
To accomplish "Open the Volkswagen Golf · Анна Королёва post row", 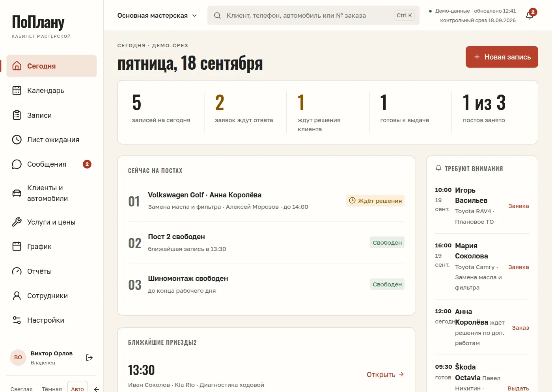I will click(x=266, y=201).
